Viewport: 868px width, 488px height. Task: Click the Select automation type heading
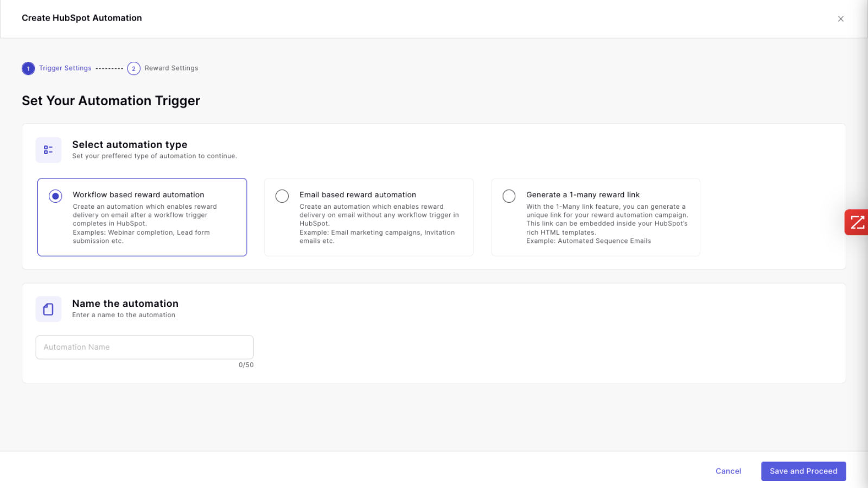click(130, 145)
